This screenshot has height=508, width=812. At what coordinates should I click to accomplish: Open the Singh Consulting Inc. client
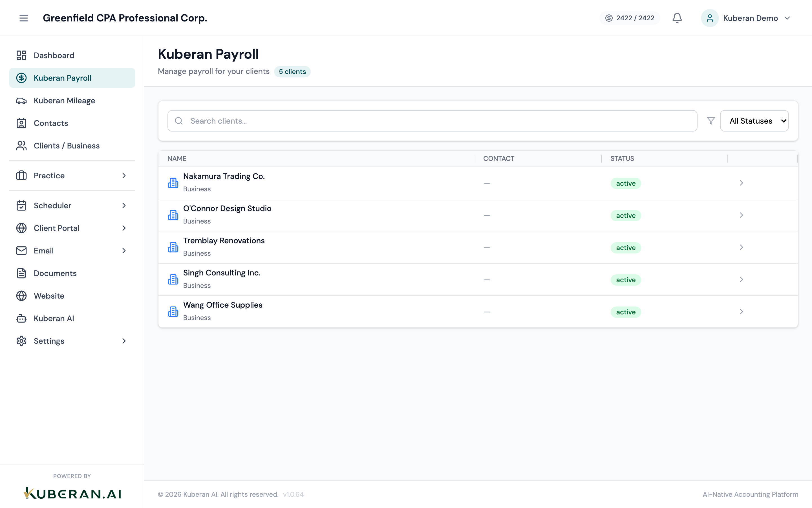click(x=478, y=279)
